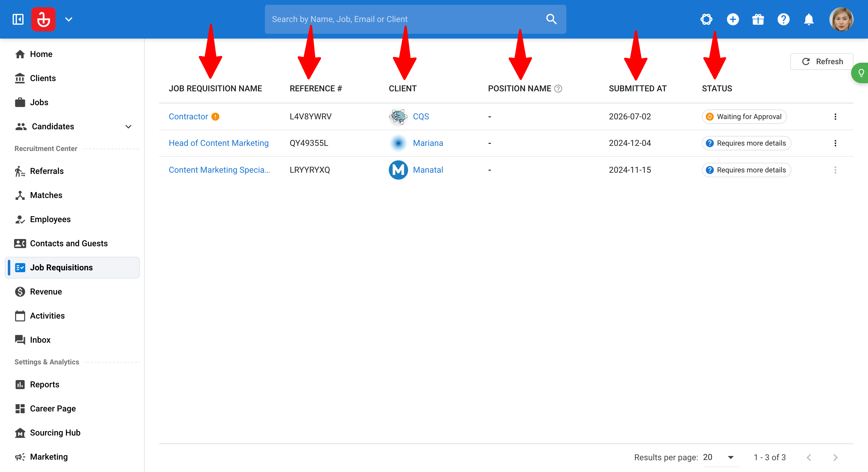
Task: Open Marketing in the sidebar
Action: tap(72, 457)
